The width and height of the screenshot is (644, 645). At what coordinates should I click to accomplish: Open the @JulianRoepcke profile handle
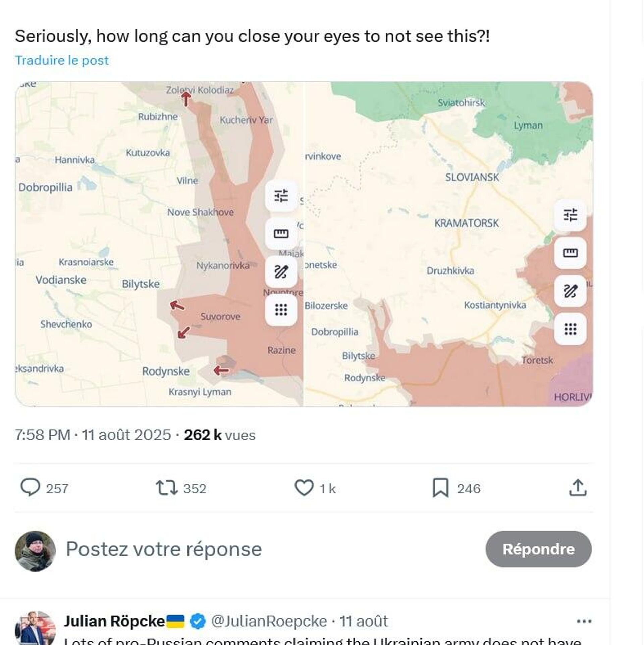[269, 621]
